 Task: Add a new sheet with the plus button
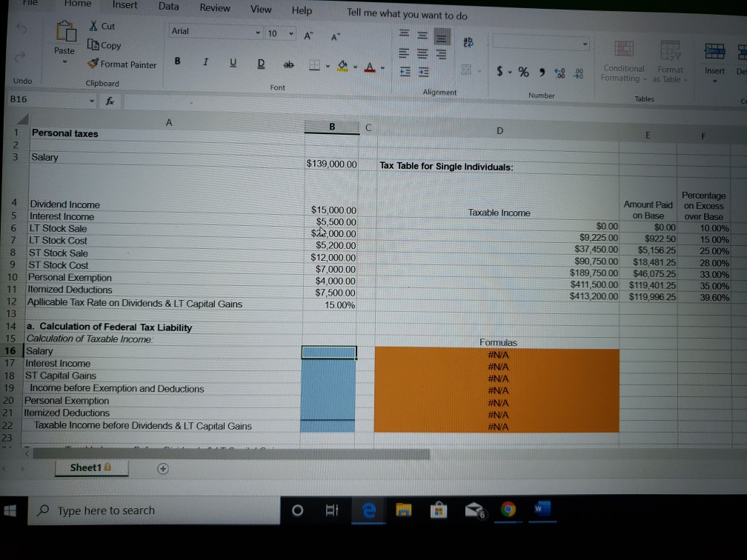162,468
